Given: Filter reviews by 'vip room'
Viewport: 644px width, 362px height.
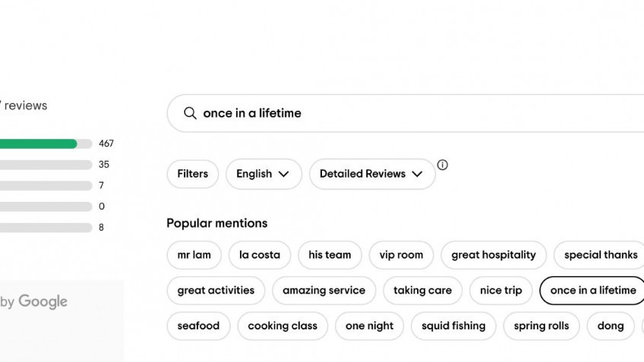Looking at the screenshot, I should [x=401, y=255].
